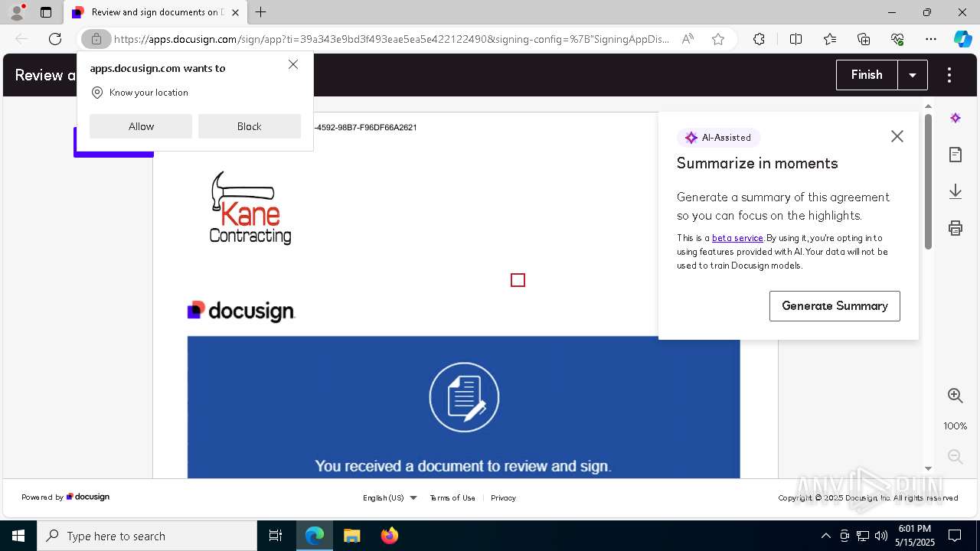Viewport: 980px width, 551px height.
Task: Click the Kane Contracting logo
Action: [250, 207]
